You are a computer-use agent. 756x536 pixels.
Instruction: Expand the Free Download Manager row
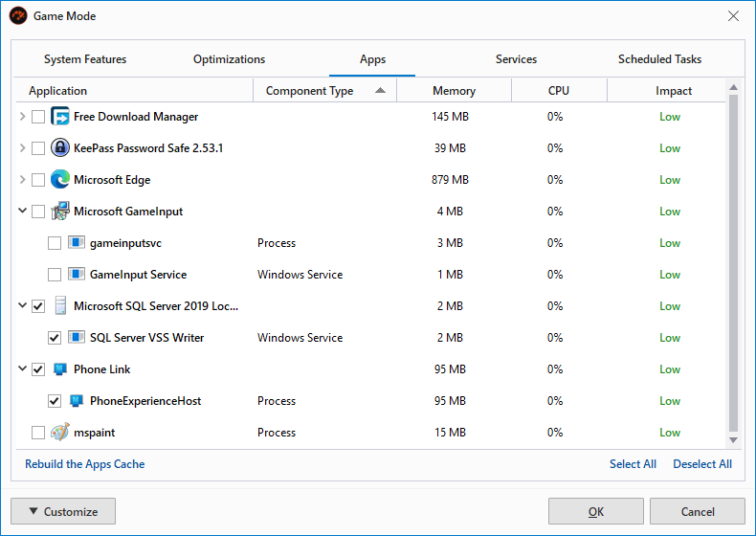[23, 117]
